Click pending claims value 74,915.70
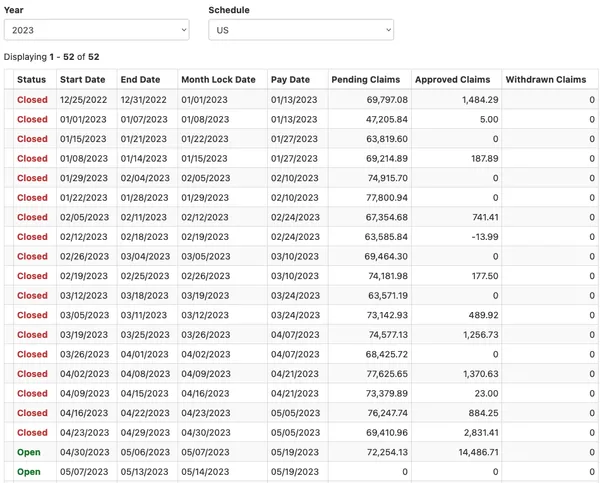Screen dimensions: 600x483 pos(388,178)
